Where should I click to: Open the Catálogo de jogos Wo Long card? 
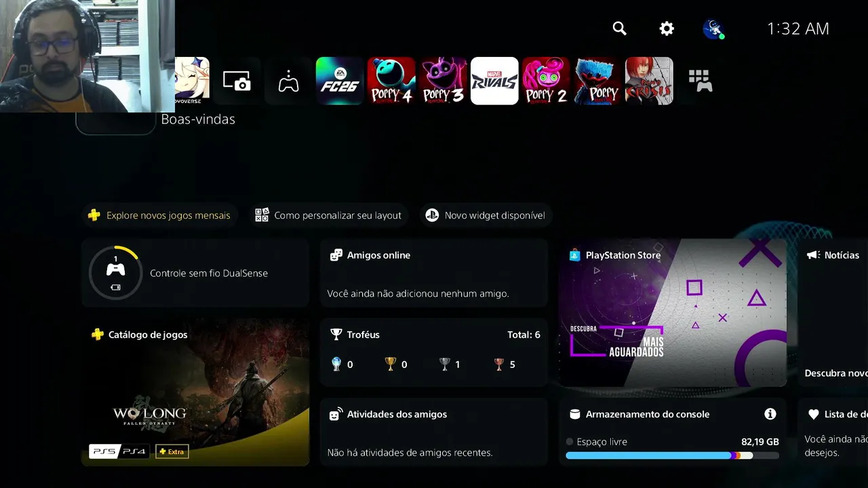tap(195, 392)
